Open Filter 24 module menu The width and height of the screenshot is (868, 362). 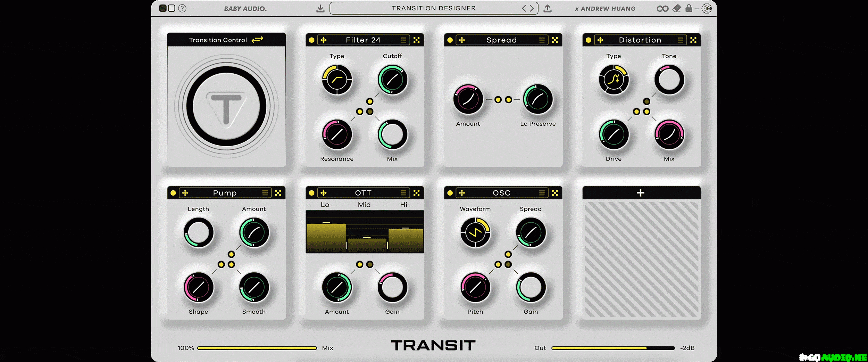pyautogui.click(x=403, y=40)
